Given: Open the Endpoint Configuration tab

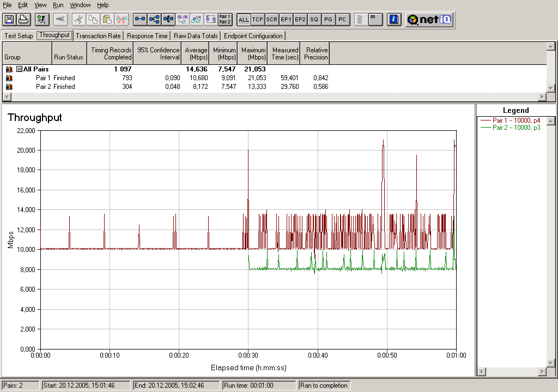Looking at the screenshot, I should tap(253, 36).
